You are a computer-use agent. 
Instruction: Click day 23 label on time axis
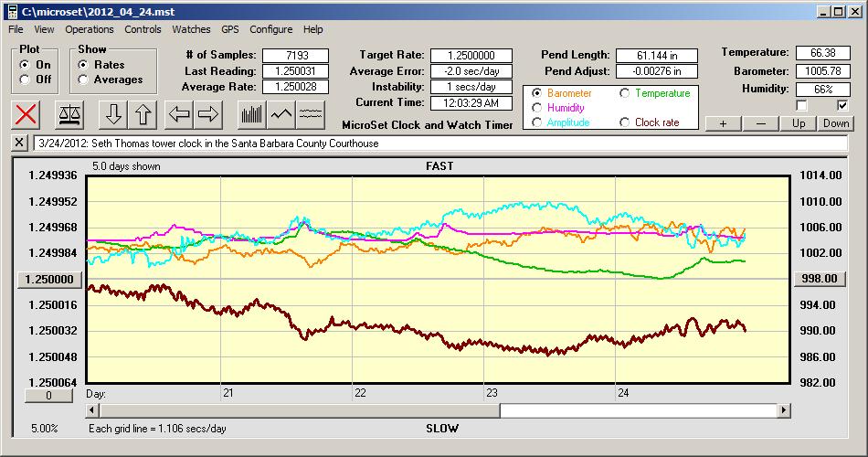pyautogui.click(x=492, y=393)
